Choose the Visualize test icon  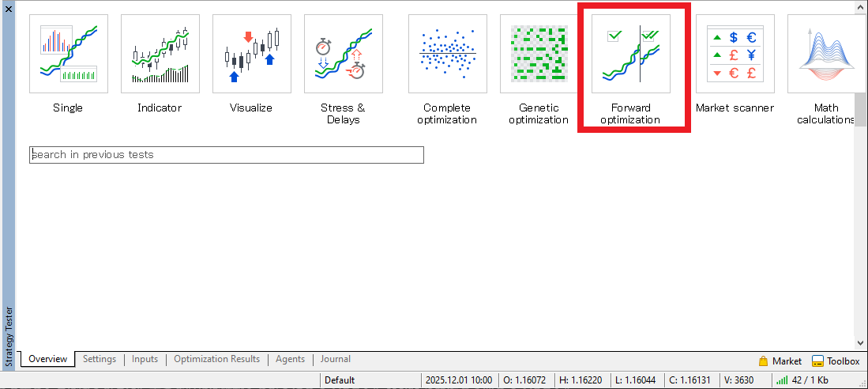pos(252,54)
